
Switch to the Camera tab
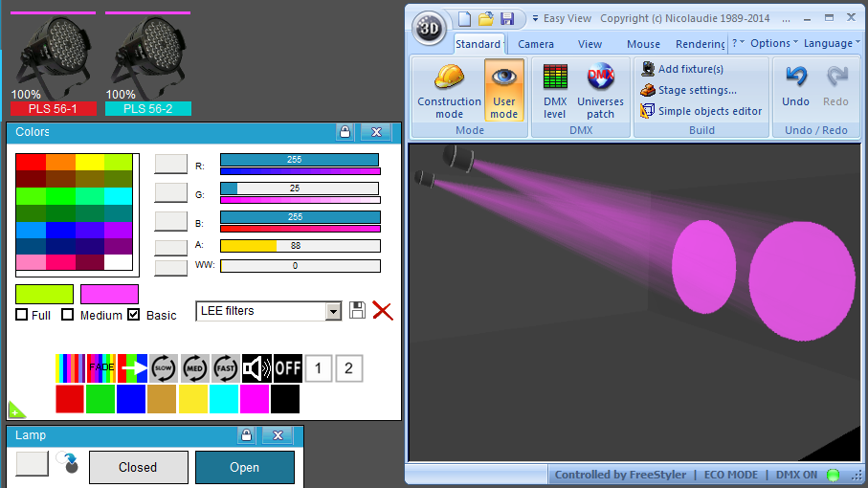(x=535, y=44)
